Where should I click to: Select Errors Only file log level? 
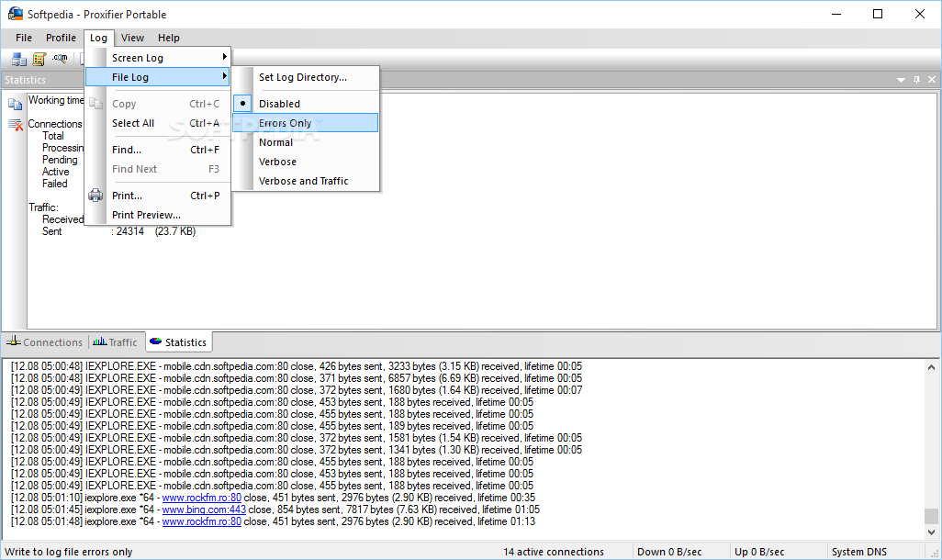point(306,123)
